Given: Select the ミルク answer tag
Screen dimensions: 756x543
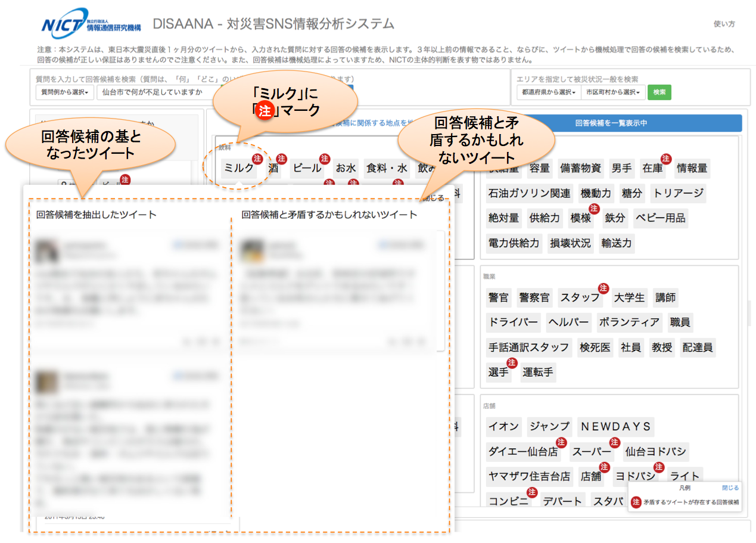Looking at the screenshot, I should click(239, 168).
